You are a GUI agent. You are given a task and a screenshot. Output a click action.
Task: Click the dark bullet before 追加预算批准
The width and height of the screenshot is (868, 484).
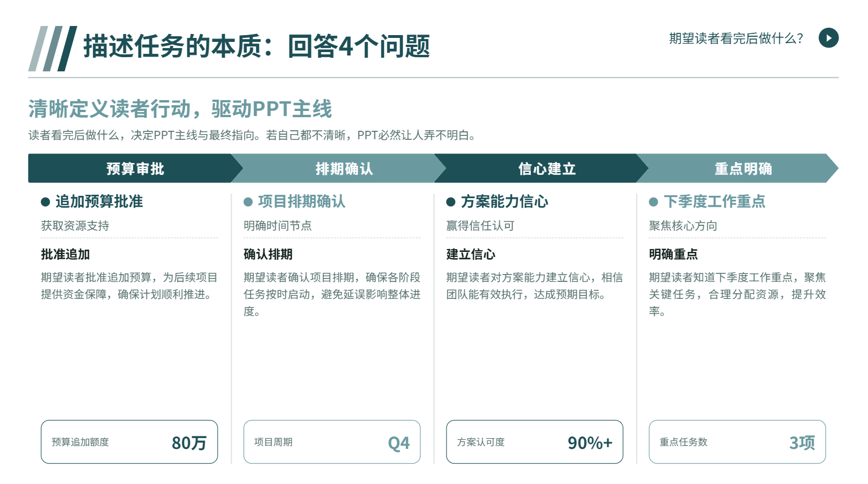45,202
